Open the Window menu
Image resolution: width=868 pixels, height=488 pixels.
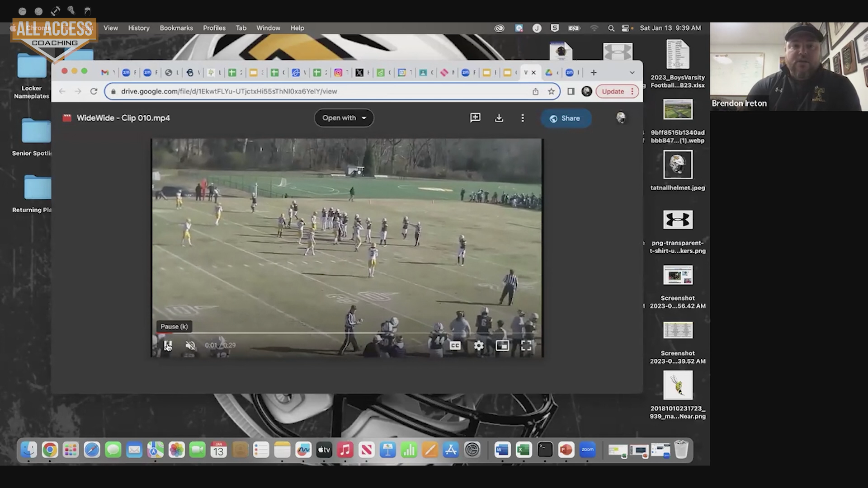(269, 28)
